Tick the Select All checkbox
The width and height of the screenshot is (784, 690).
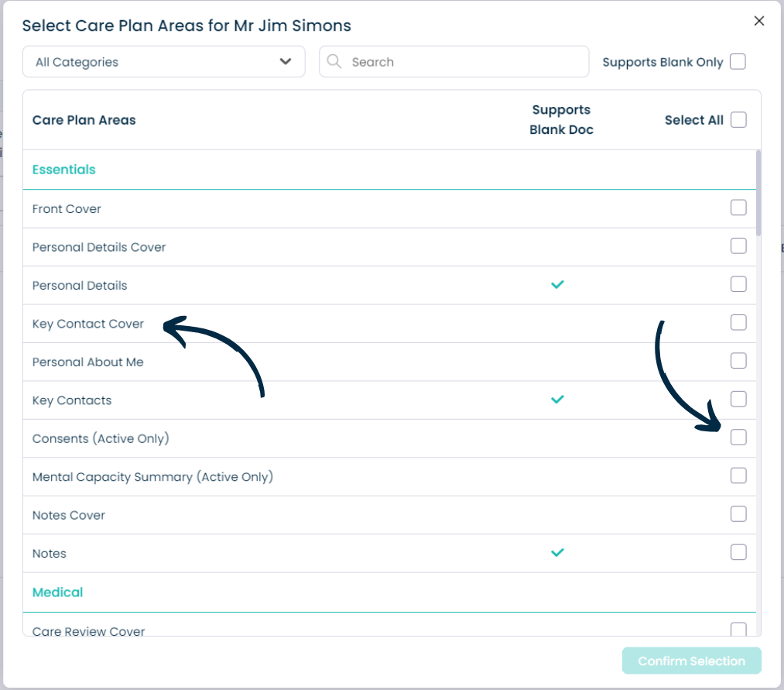click(738, 120)
